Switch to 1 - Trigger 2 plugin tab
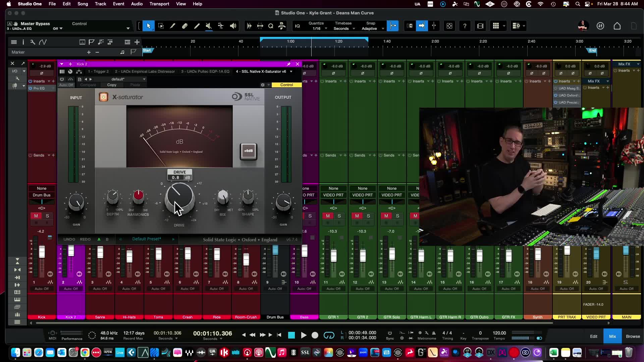Screen dimensions: 644x362 (x=98, y=71)
